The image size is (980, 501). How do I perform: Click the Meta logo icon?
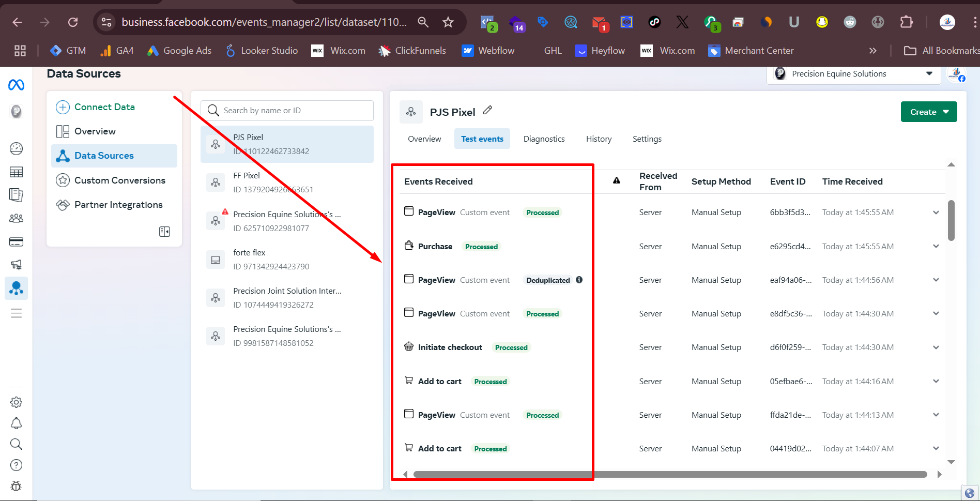[x=16, y=85]
